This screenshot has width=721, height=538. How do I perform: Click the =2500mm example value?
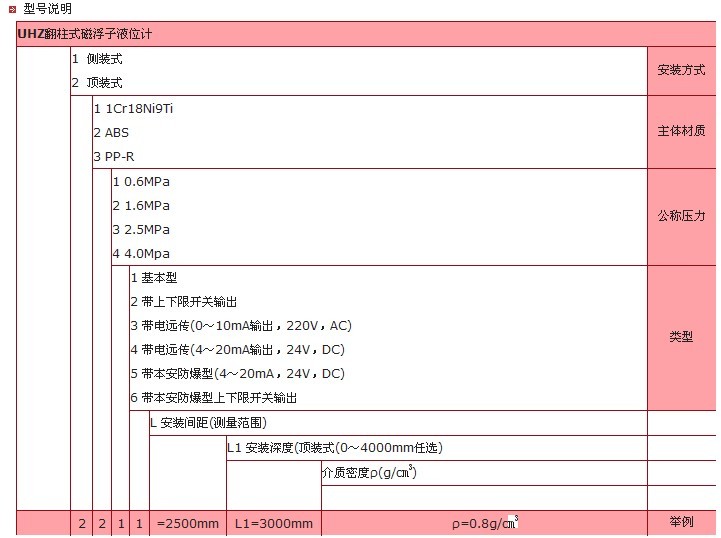click(x=187, y=524)
